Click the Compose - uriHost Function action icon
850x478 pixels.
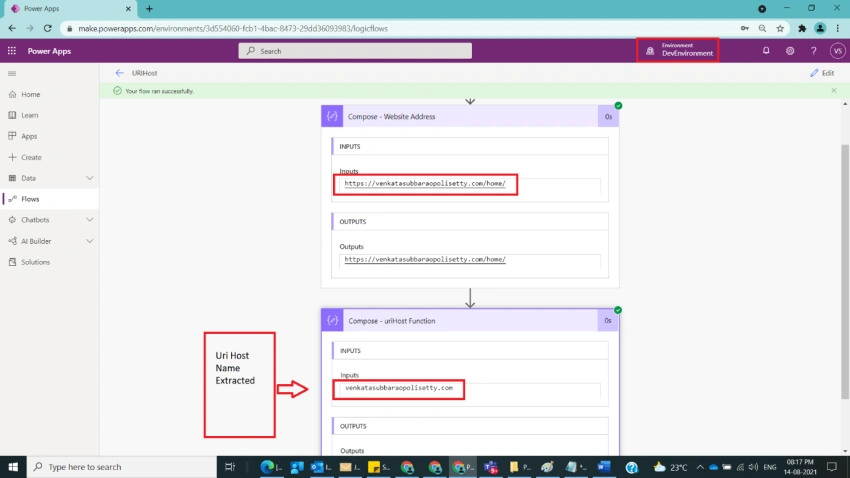[x=332, y=321]
